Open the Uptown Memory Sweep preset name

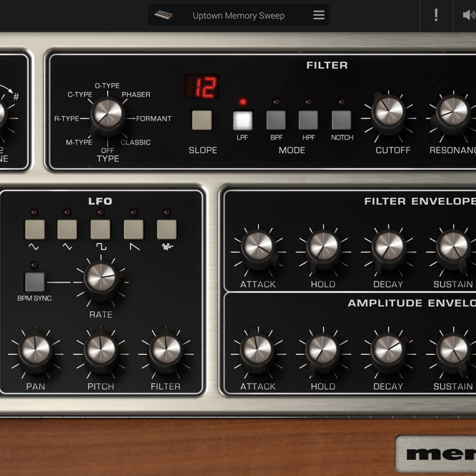coord(238,16)
